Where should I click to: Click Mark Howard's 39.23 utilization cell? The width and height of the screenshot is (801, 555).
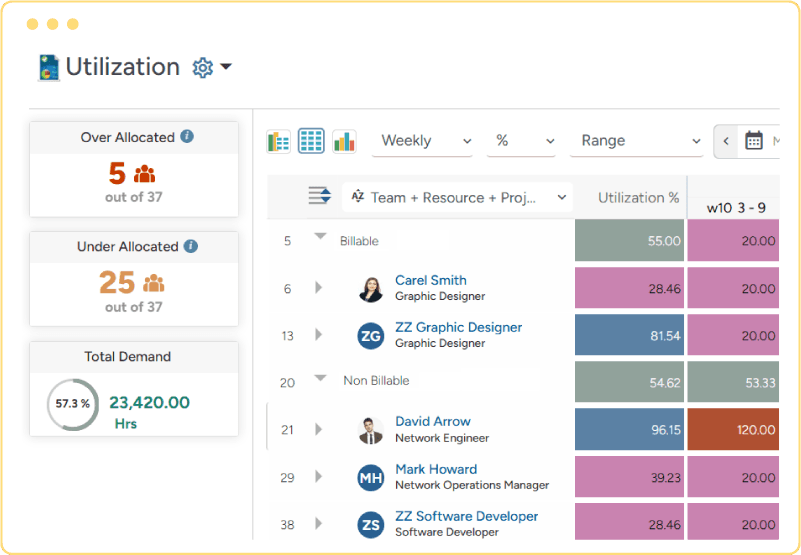point(629,477)
